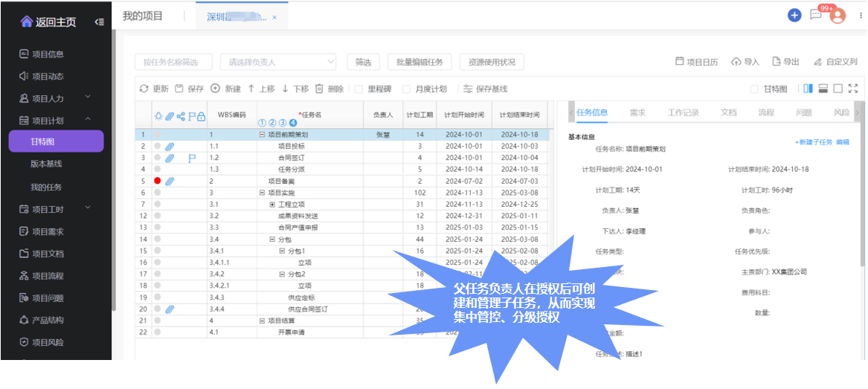Click the blue plus icon at top right

pos(794,15)
